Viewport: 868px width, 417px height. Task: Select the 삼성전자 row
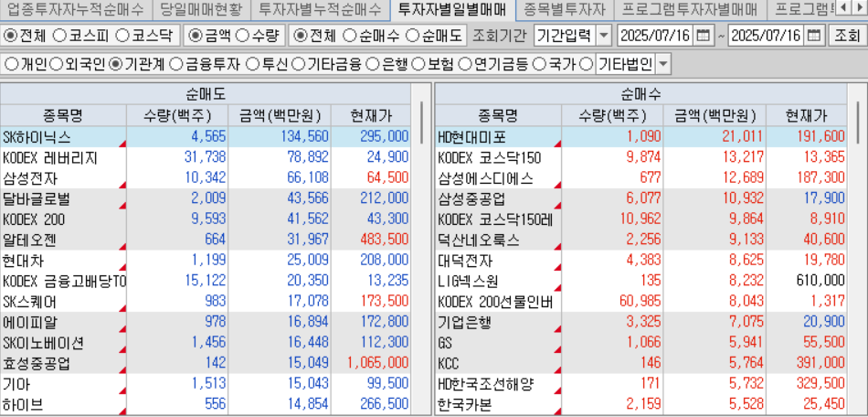(206, 178)
